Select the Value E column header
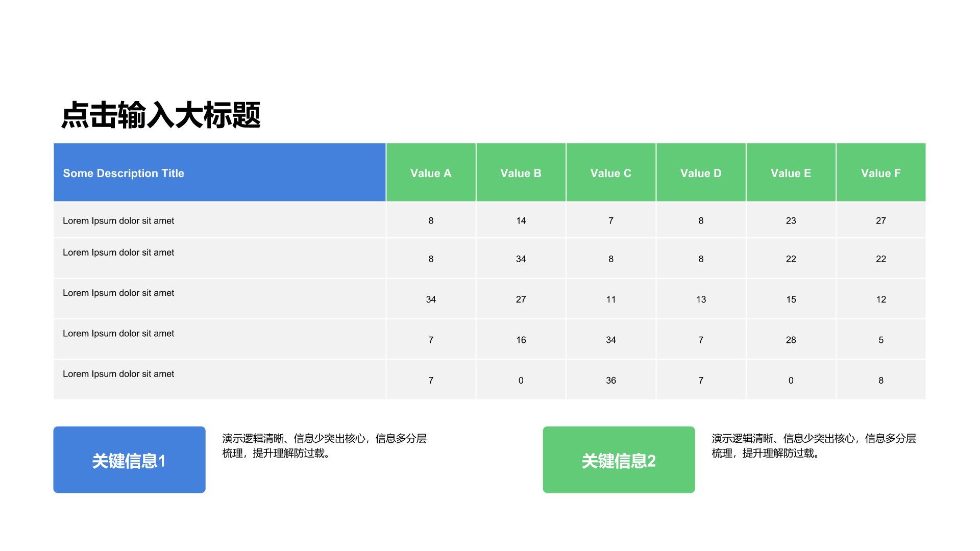Viewport: 980px width, 551px height. [x=791, y=172]
